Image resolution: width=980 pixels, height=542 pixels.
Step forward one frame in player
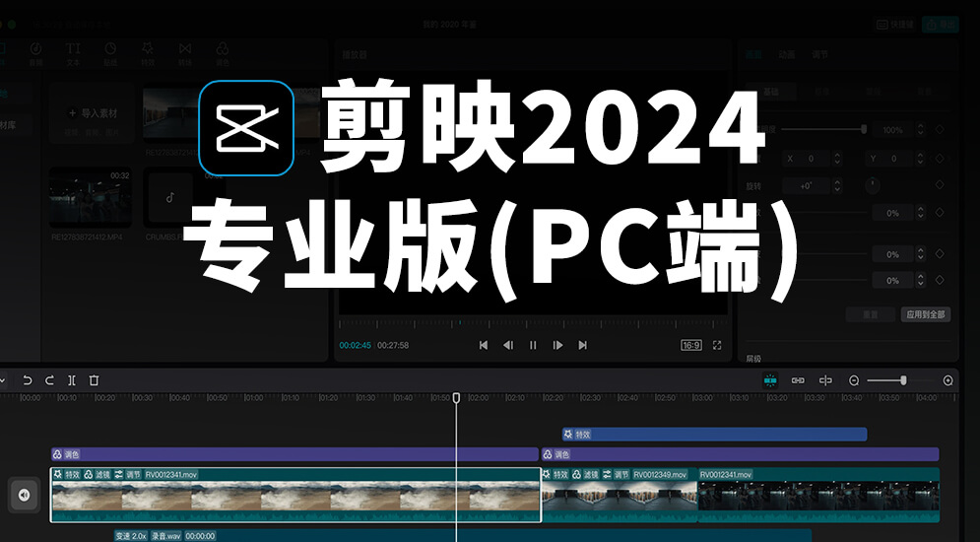click(557, 345)
